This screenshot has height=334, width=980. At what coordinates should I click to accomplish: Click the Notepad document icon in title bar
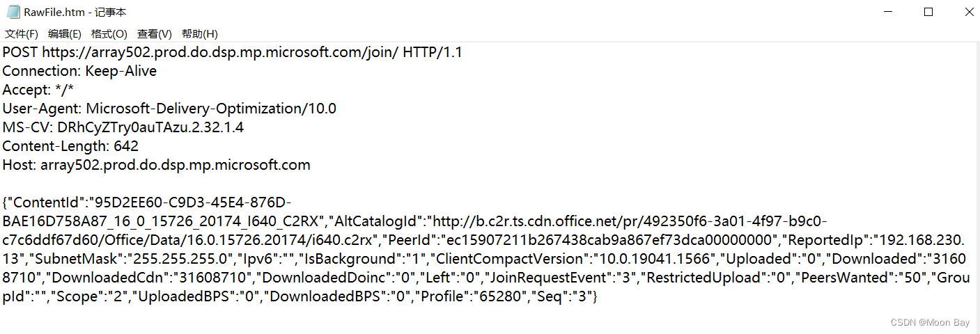point(13,12)
